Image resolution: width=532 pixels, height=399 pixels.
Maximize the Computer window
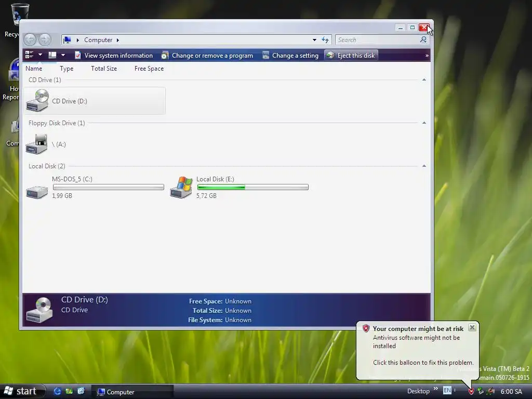(412, 28)
